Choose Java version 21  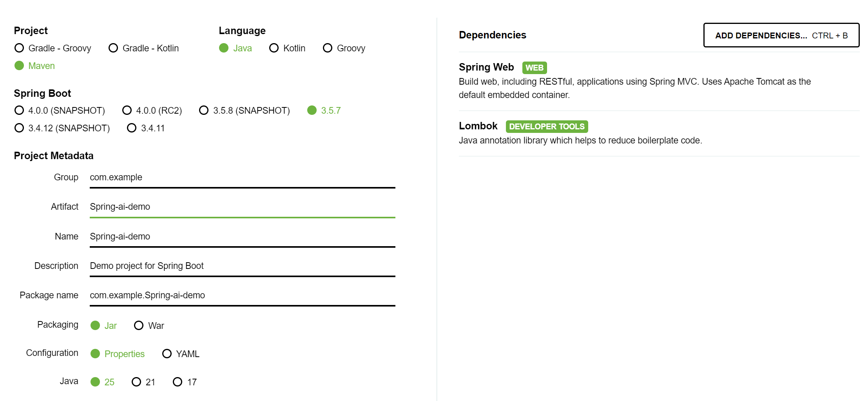(x=136, y=382)
